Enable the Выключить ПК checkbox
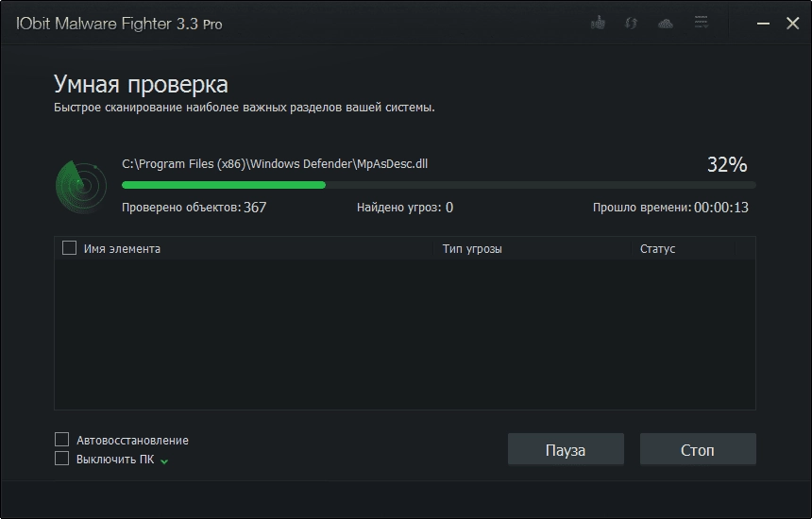 point(61,459)
